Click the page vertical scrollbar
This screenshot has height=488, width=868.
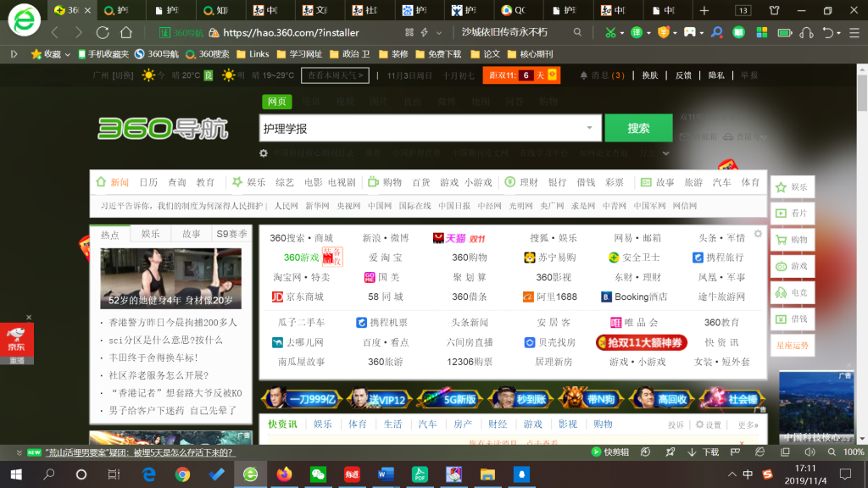click(x=862, y=91)
